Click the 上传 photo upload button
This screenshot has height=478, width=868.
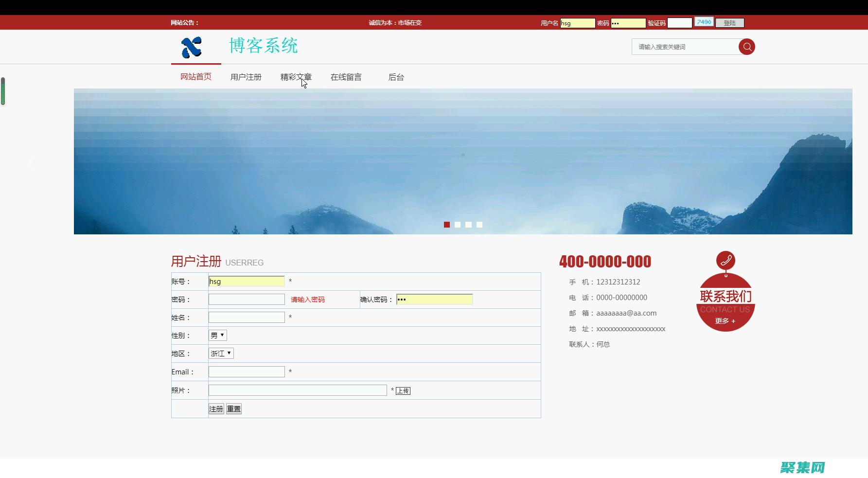point(403,390)
